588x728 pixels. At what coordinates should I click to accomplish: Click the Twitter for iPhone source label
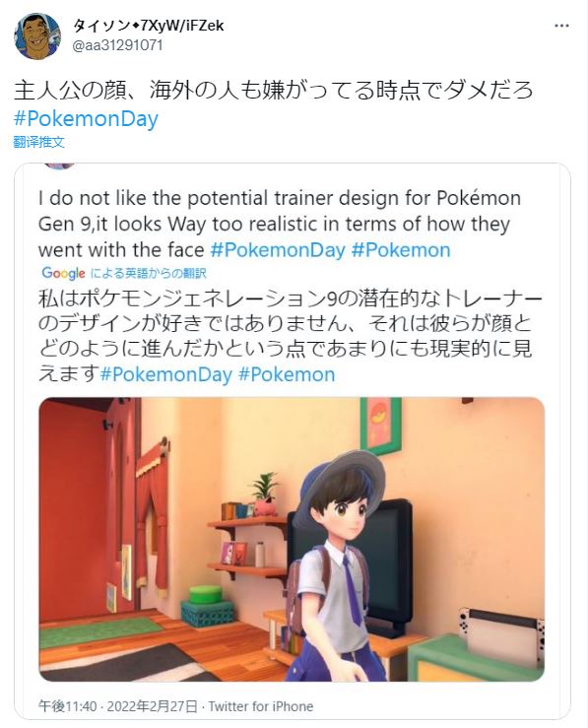pos(261,706)
